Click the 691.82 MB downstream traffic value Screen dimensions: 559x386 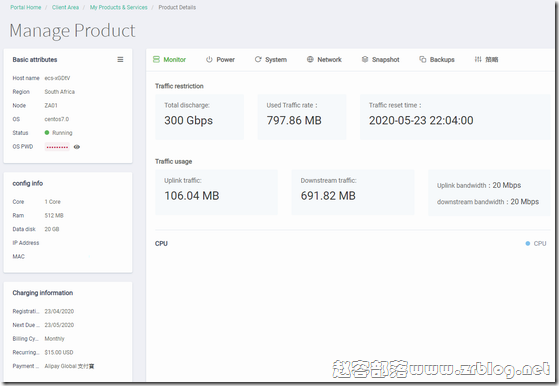point(328,196)
